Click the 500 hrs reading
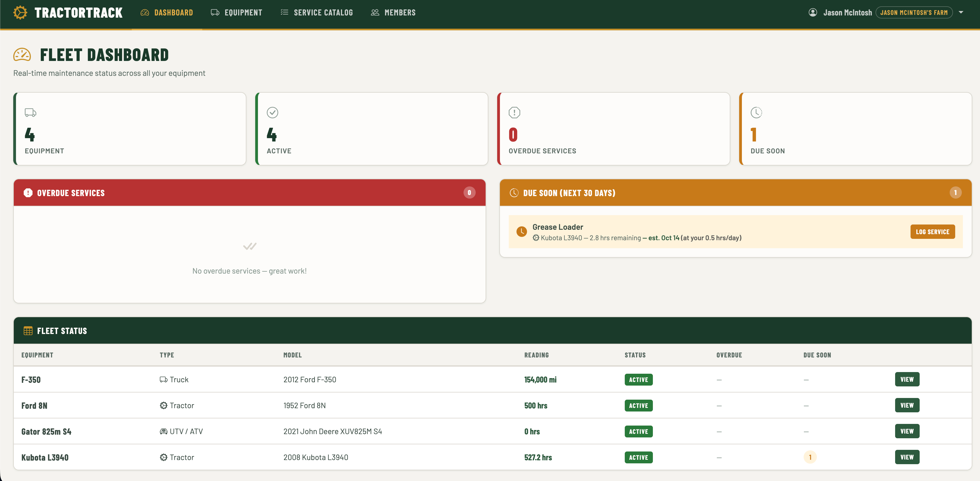This screenshot has width=980, height=481. click(x=536, y=406)
